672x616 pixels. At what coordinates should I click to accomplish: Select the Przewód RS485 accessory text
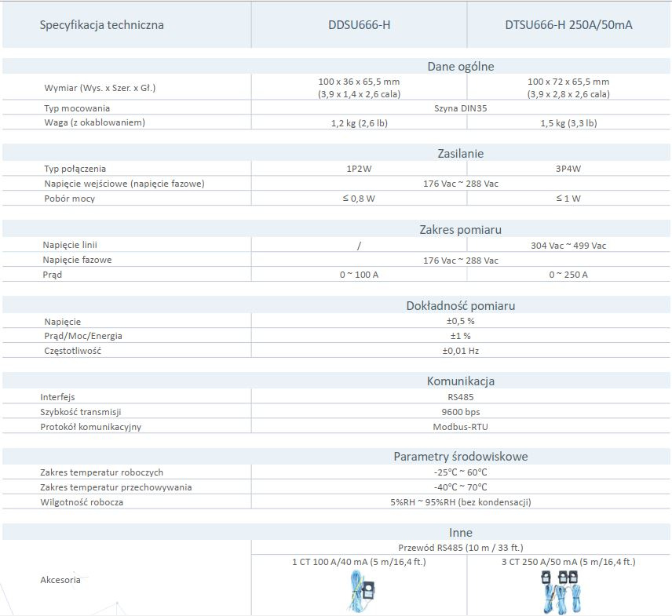click(460, 548)
